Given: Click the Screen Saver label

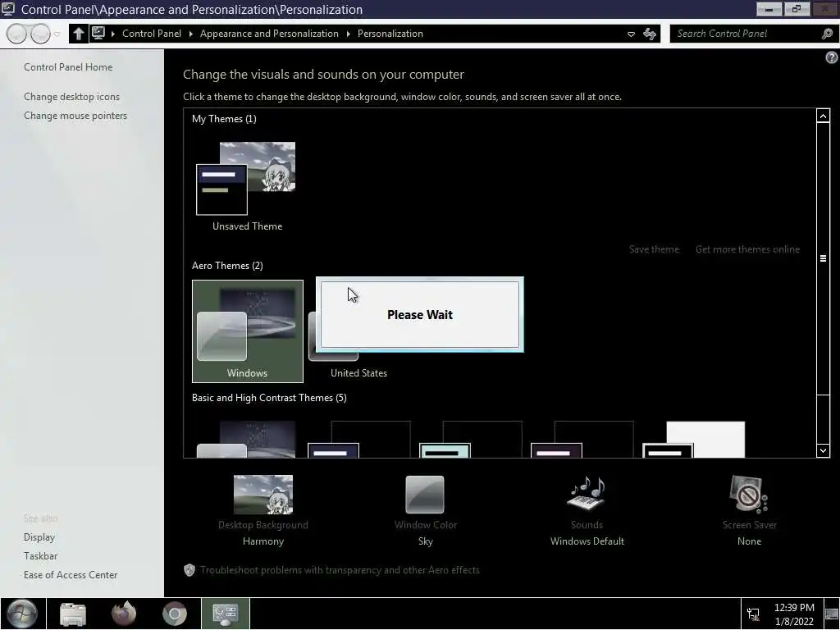Looking at the screenshot, I should 749,525.
